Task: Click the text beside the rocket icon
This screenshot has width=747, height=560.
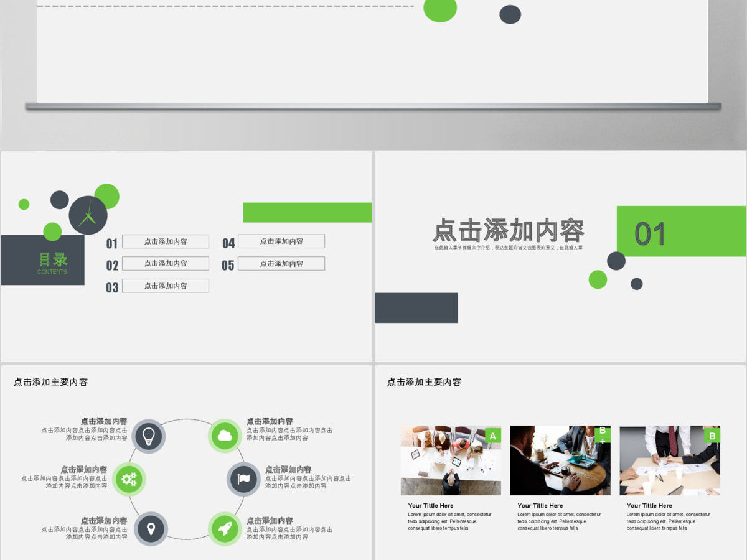Action: click(289, 529)
